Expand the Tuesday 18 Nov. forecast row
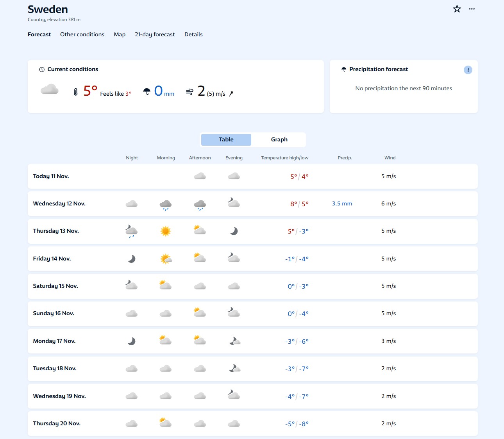The width and height of the screenshot is (504, 439). click(x=253, y=369)
